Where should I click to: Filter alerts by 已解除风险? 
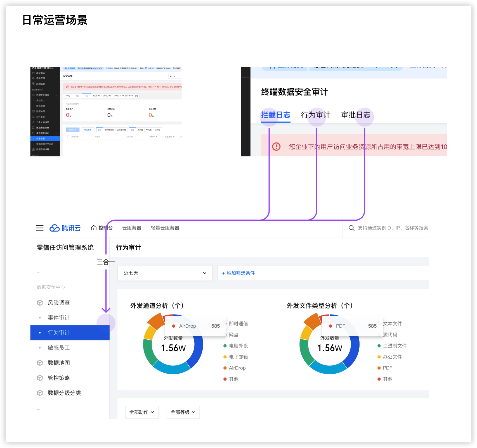tap(121, 130)
